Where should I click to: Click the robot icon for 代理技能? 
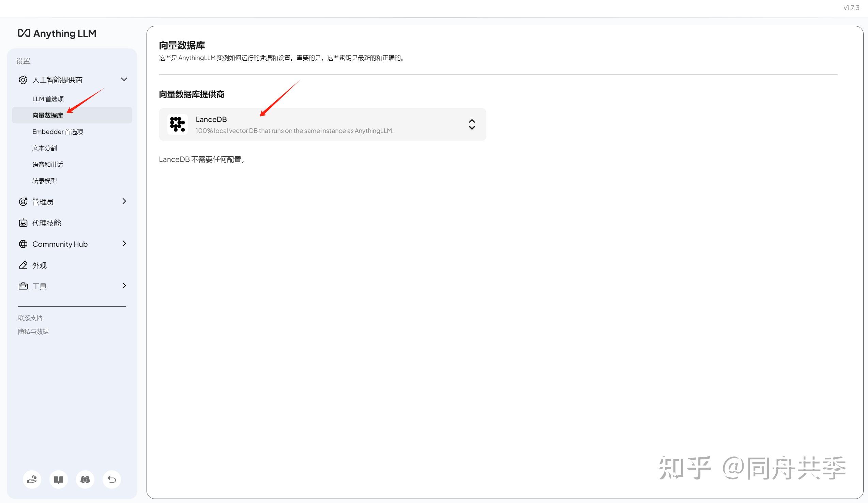click(x=23, y=223)
